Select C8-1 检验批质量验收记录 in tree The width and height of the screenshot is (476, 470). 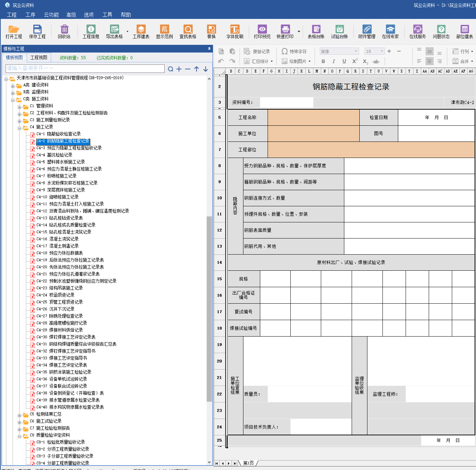[x=61, y=442]
